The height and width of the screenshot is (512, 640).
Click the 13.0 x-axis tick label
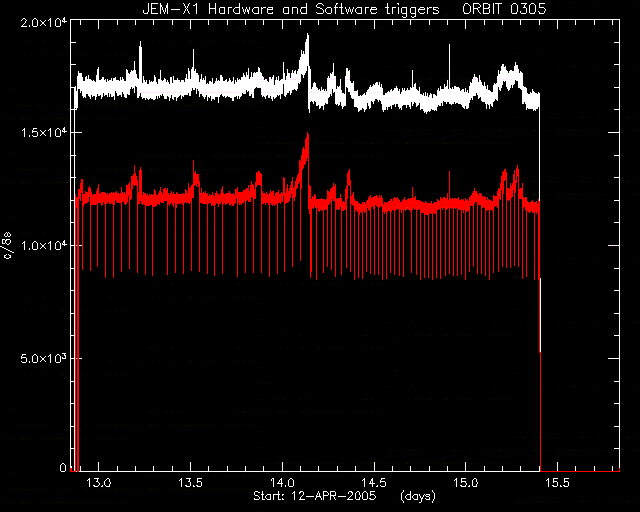(x=99, y=483)
